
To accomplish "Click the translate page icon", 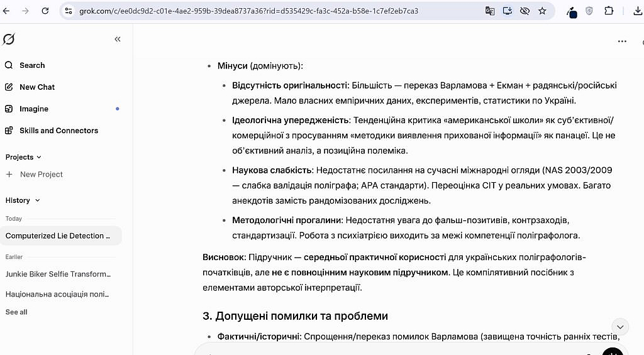I will click(x=489, y=11).
